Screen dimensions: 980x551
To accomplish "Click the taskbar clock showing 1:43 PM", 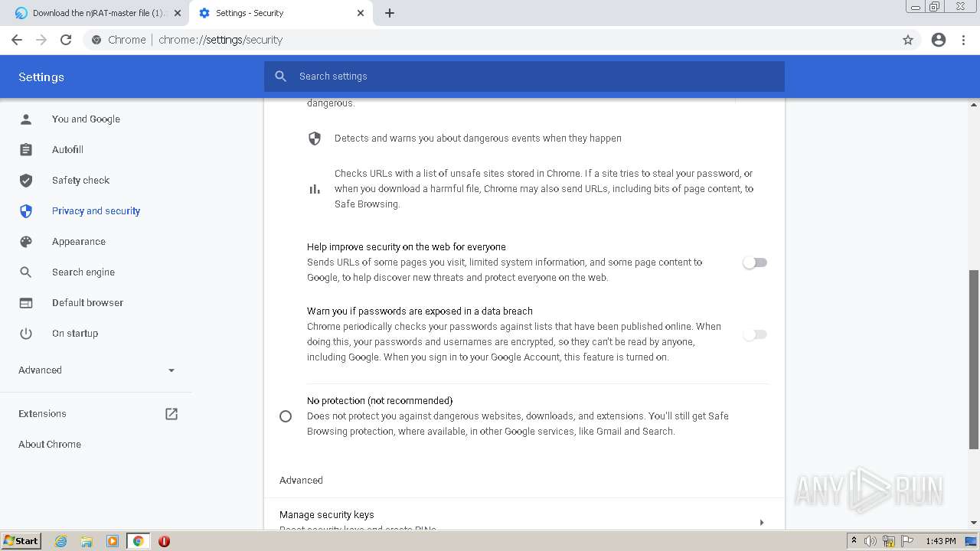I will pyautogui.click(x=940, y=541).
